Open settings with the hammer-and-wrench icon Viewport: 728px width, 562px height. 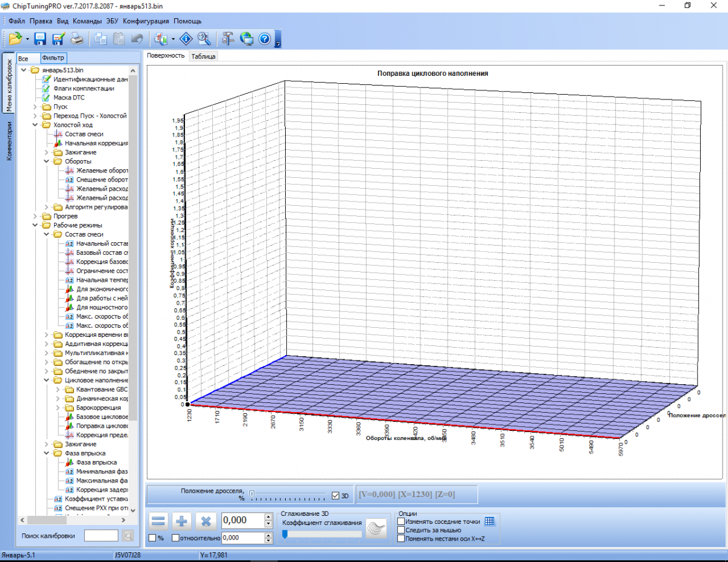[228, 39]
